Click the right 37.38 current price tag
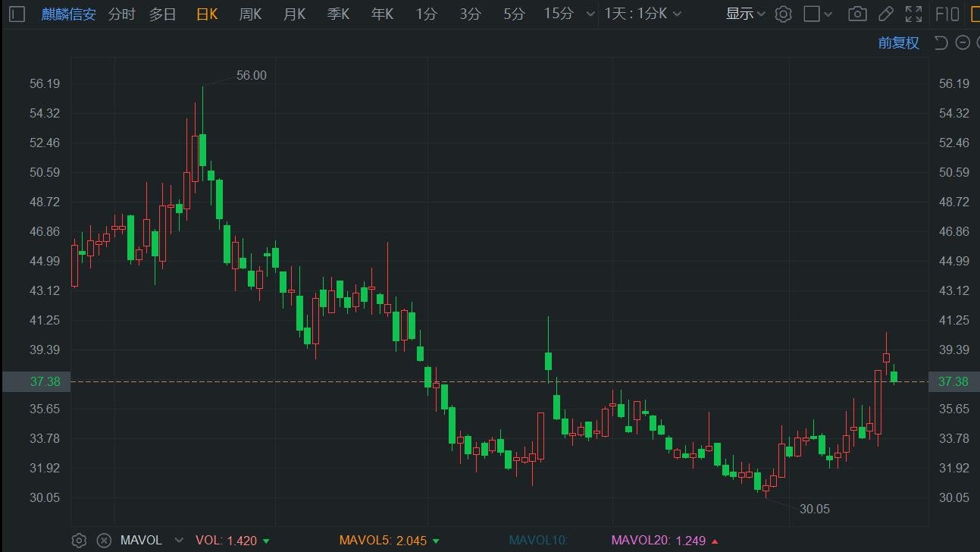The width and height of the screenshot is (980, 552). [x=953, y=381]
